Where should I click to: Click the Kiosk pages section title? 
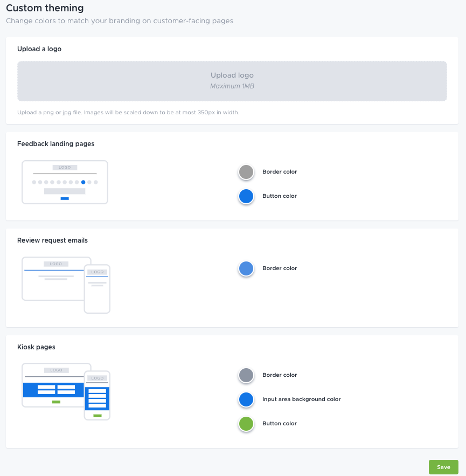36,347
